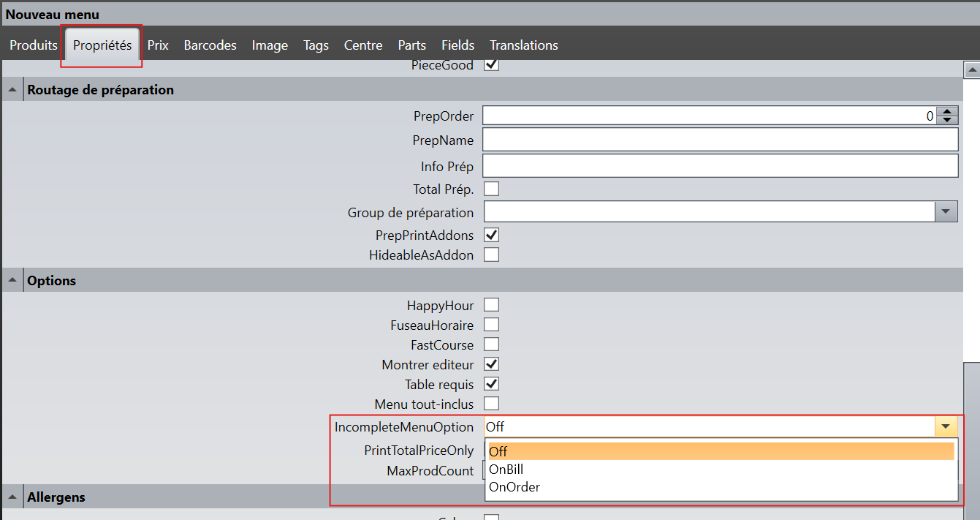Collapse the Routage de préparation section
This screenshot has height=520, width=980.
pyautogui.click(x=12, y=90)
